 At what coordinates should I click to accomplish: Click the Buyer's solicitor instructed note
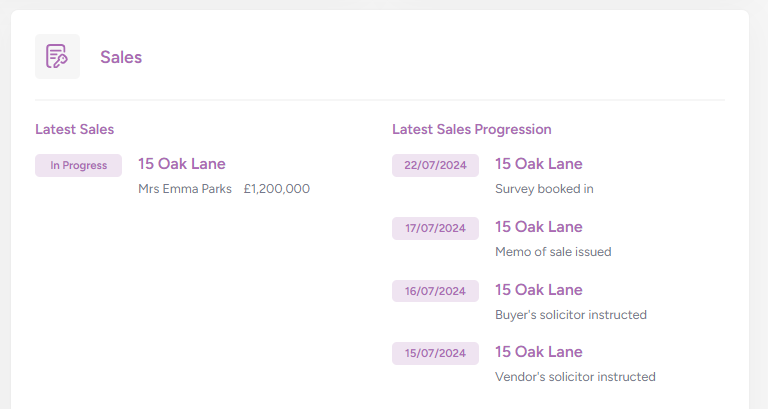pyautogui.click(x=571, y=315)
